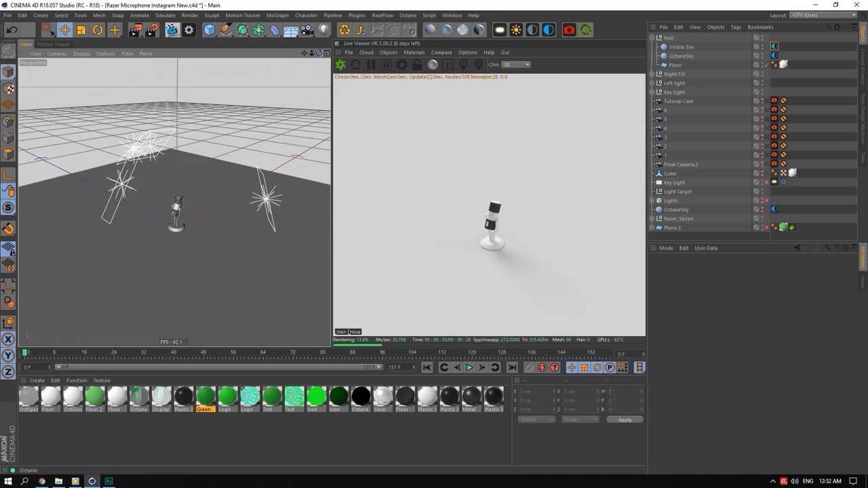The image size is (868, 488).
Task: Open the MoGraph menu
Action: (x=277, y=15)
